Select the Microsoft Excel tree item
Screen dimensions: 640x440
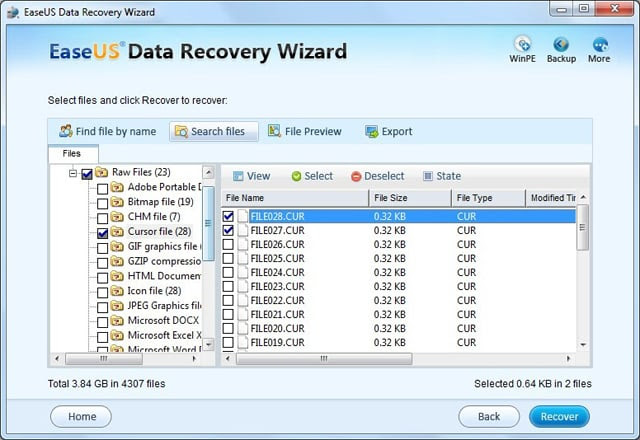165,335
